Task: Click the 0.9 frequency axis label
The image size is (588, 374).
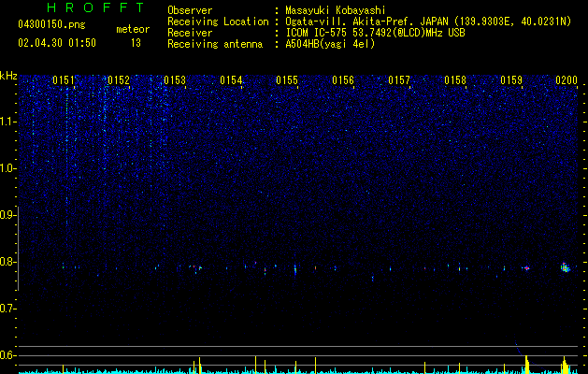Action: coord(7,215)
